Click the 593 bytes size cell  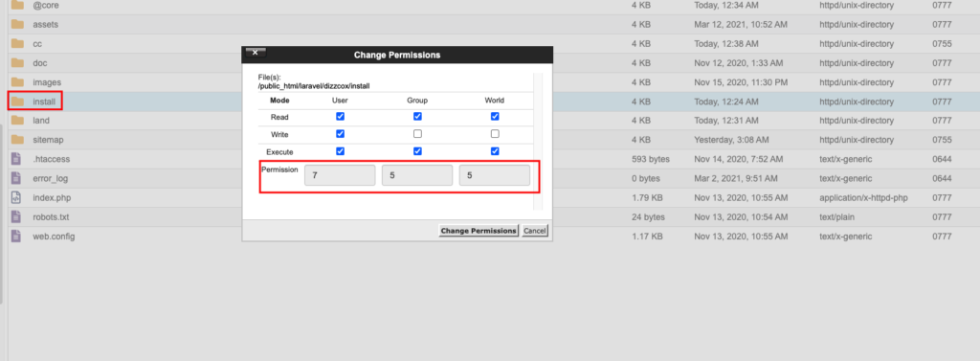pyautogui.click(x=651, y=159)
